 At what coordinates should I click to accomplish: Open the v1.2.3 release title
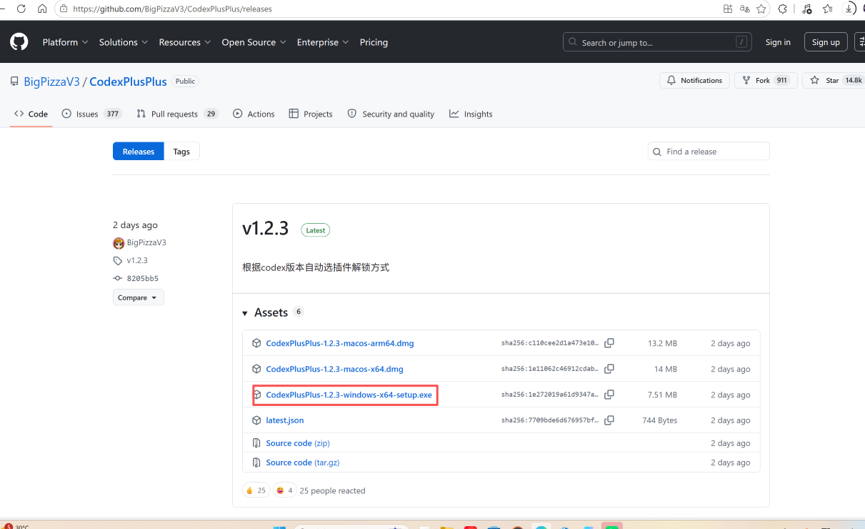265,228
